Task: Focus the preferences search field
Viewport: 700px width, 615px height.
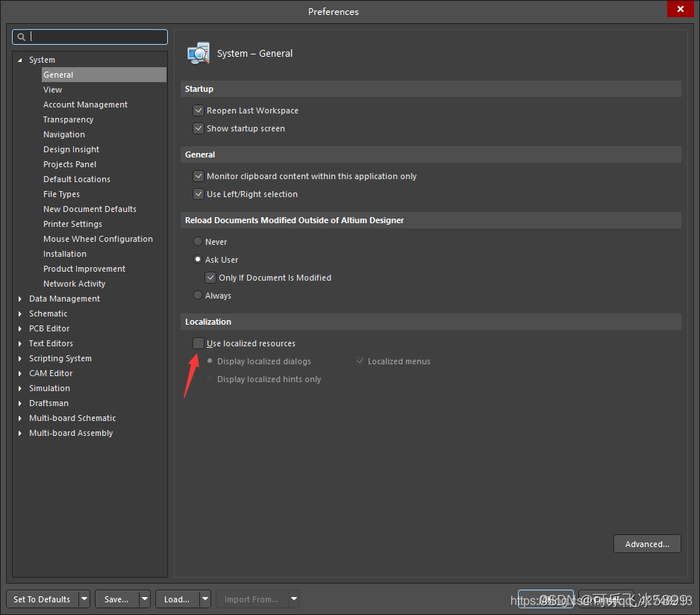Action: pyautogui.click(x=97, y=37)
